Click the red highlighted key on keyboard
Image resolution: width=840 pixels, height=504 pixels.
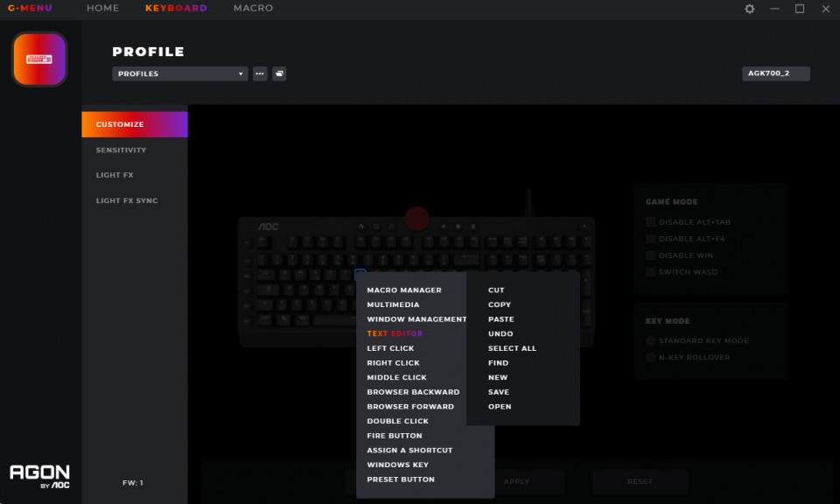click(x=416, y=218)
